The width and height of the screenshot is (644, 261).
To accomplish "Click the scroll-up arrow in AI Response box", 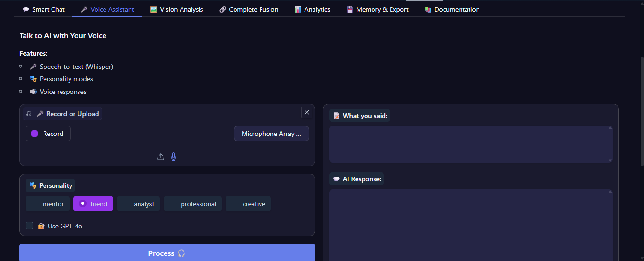I will pyautogui.click(x=610, y=192).
